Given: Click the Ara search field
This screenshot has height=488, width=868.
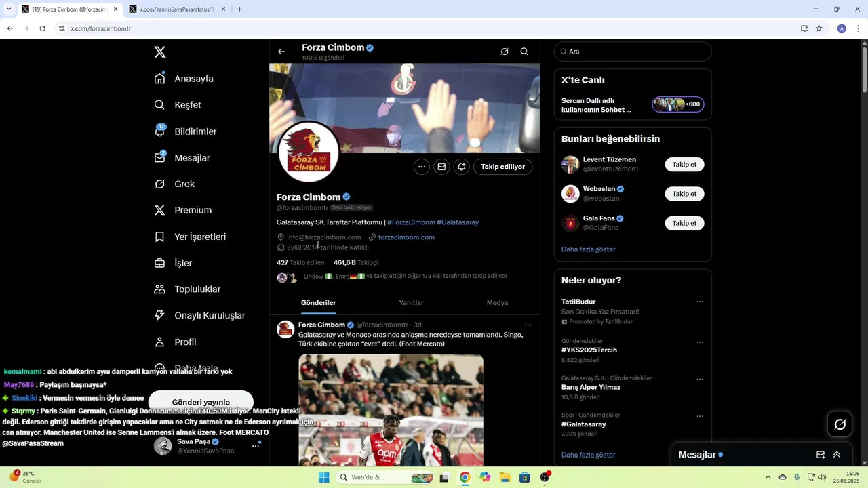Looking at the screenshot, I should (633, 52).
